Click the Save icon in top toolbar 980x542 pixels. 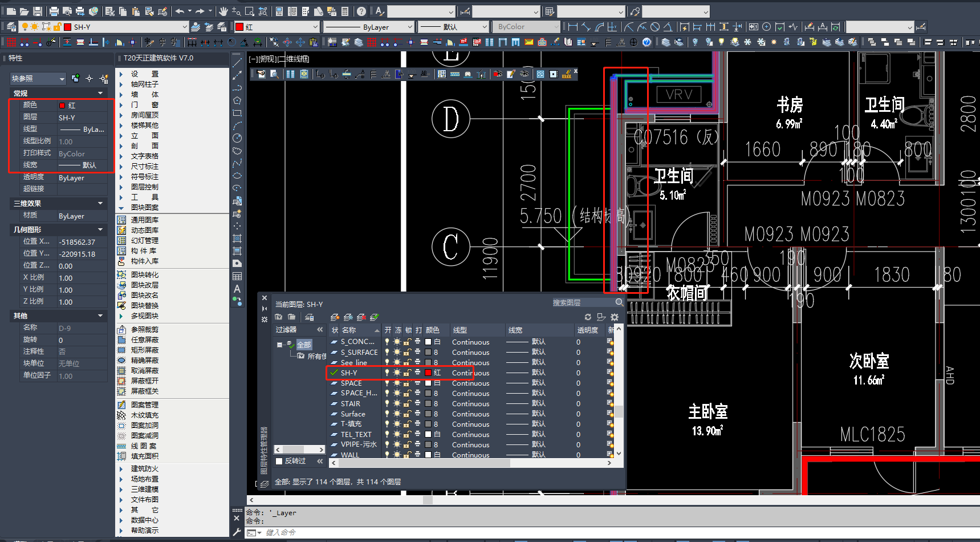pyautogui.click(x=38, y=11)
